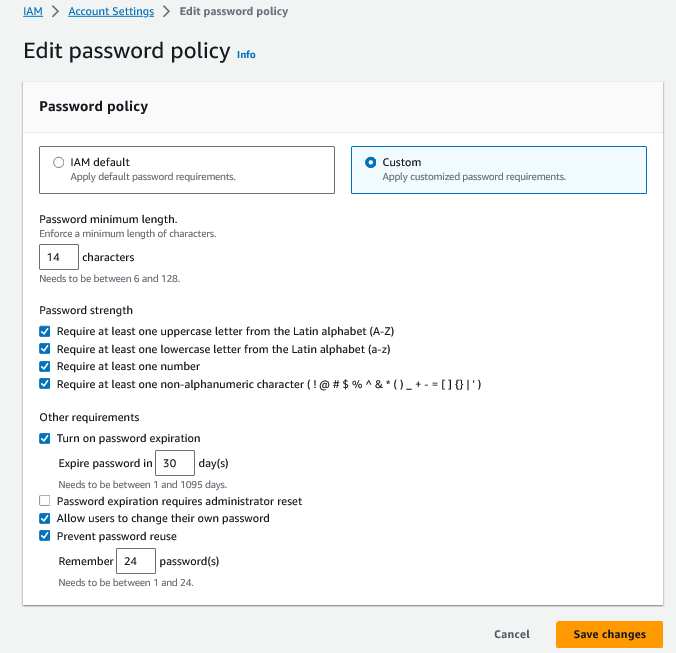Viewport: 676px width, 653px height.
Task: Click the Expire password in days field
Action: coord(175,463)
